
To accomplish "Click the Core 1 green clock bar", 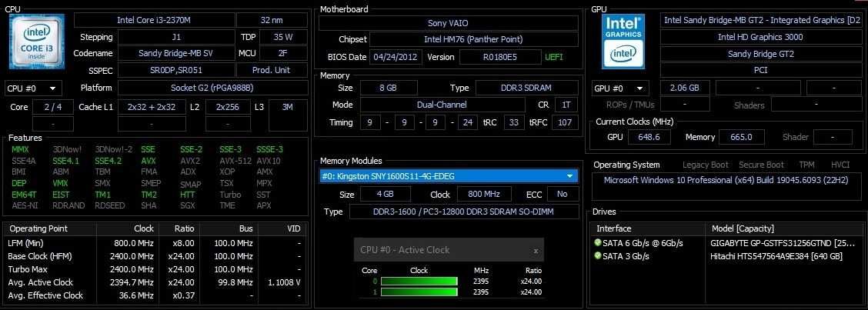I will (419, 292).
